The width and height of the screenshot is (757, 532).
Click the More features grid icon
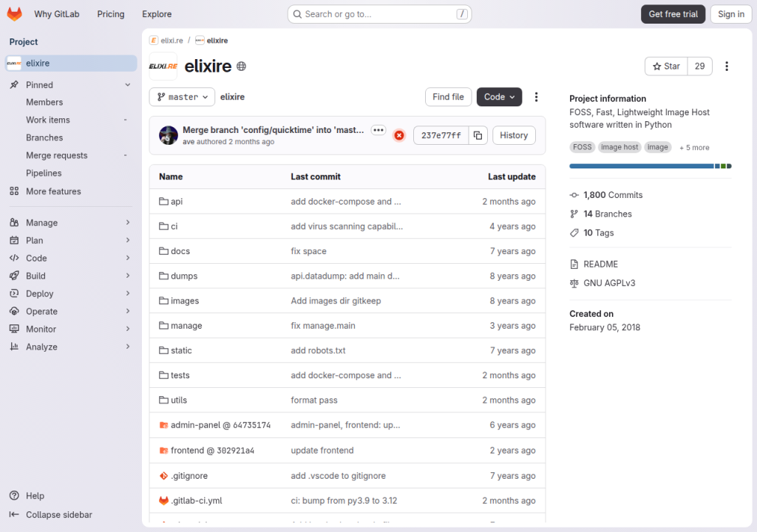[x=14, y=191]
